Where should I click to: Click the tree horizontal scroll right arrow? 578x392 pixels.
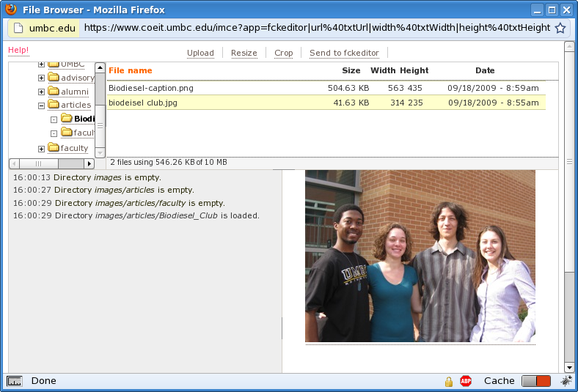89,163
